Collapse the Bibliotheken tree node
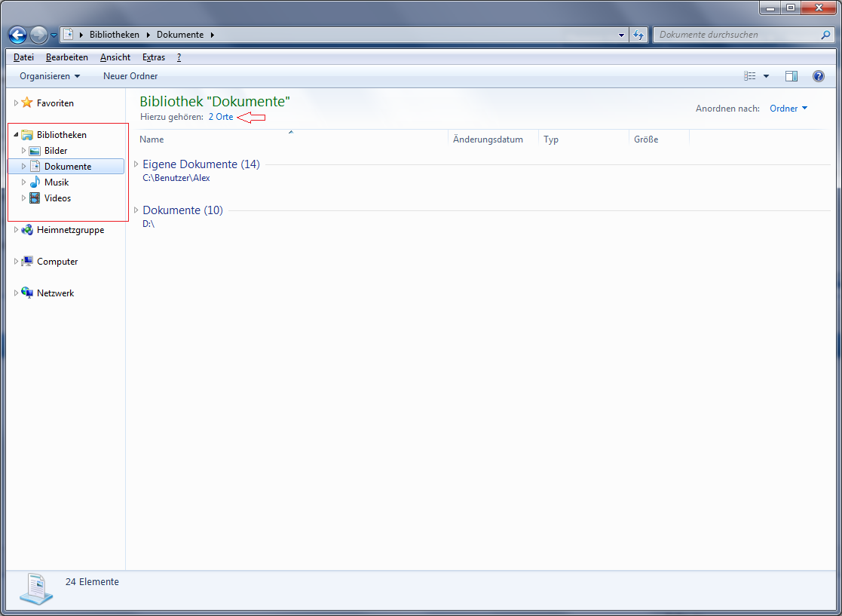 pos(16,135)
